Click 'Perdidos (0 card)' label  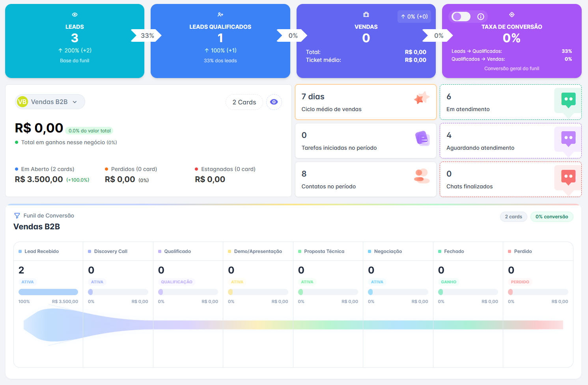click(x=134, y=169)
